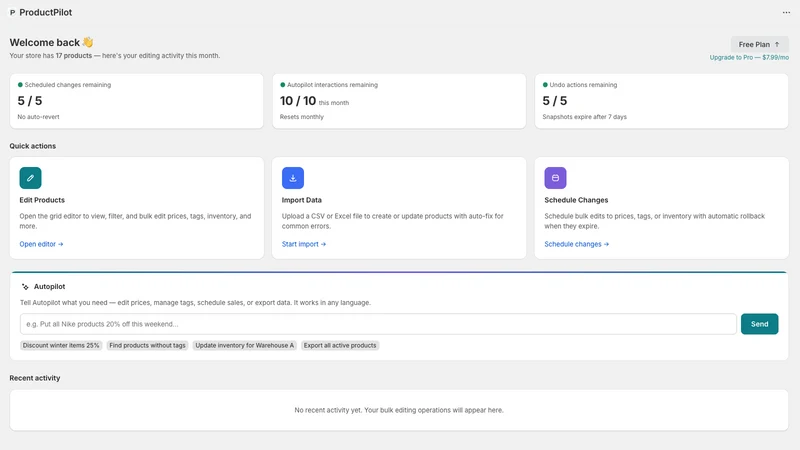Viewport: 800px width, 450px height.
Task: Click the Quick actions heading
Action: [33, 146]
